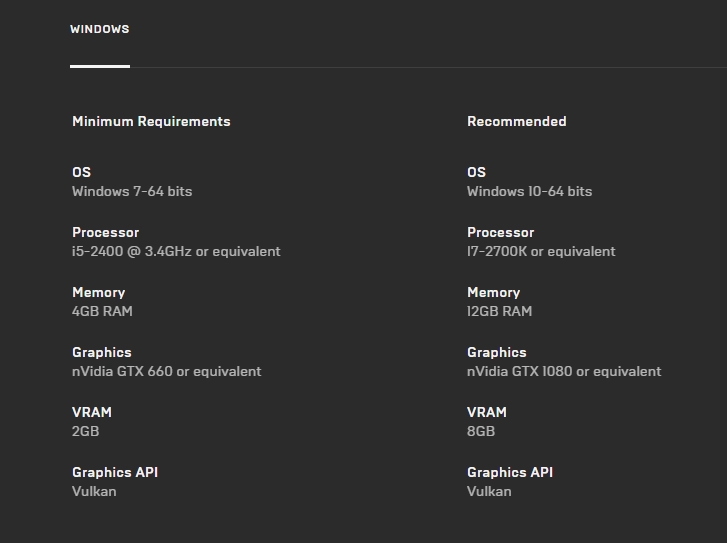Click nVidia GTX 1080 or equivalent
The width and height of the screenshot is (727, 543).
point(564,371)
